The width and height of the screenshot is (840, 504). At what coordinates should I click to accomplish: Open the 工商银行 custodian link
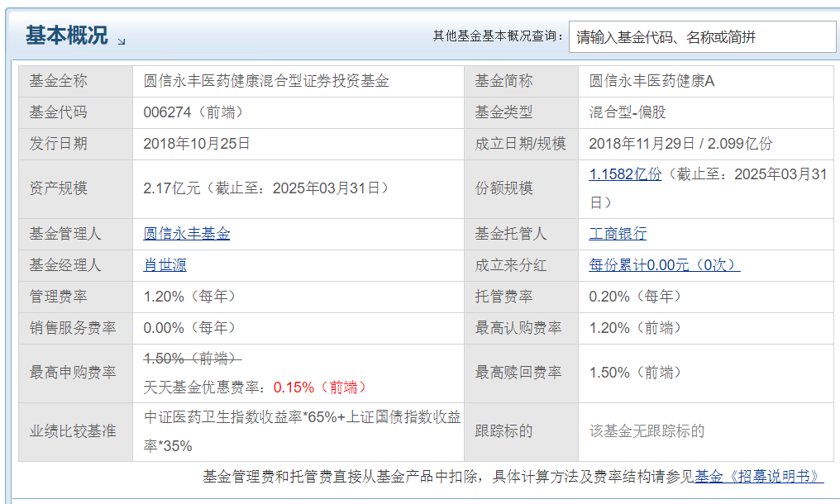coord(618,234)
